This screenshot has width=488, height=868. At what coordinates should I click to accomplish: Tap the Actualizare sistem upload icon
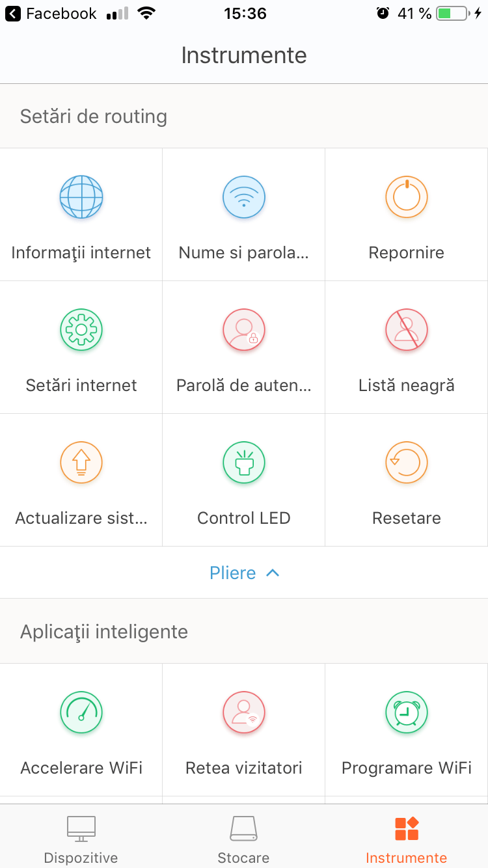(81, 463)
